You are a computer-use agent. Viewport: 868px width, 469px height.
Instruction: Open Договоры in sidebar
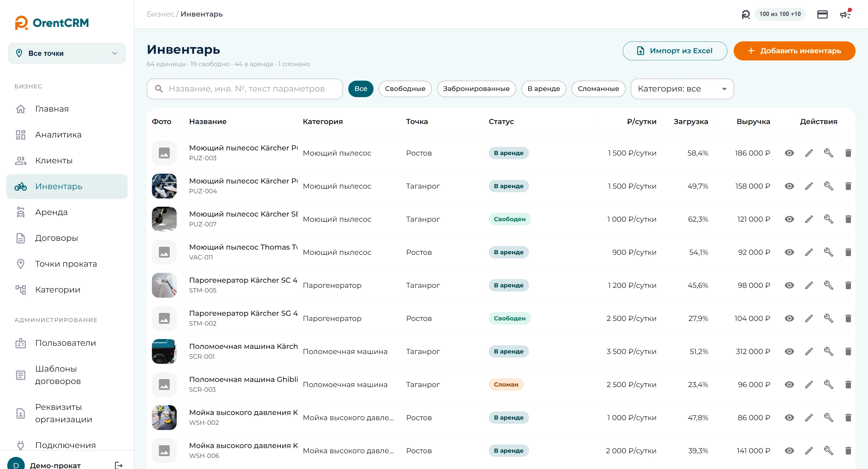67,238
